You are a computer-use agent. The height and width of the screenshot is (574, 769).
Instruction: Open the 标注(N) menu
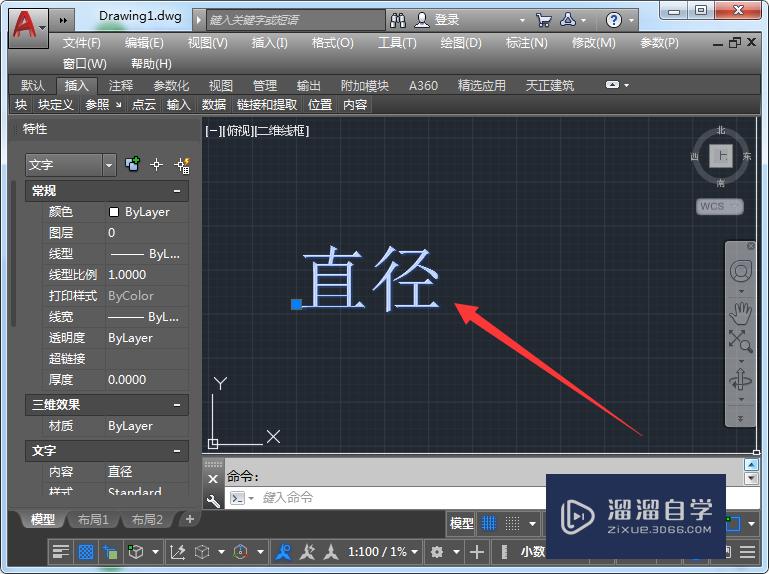coord(526,43)
